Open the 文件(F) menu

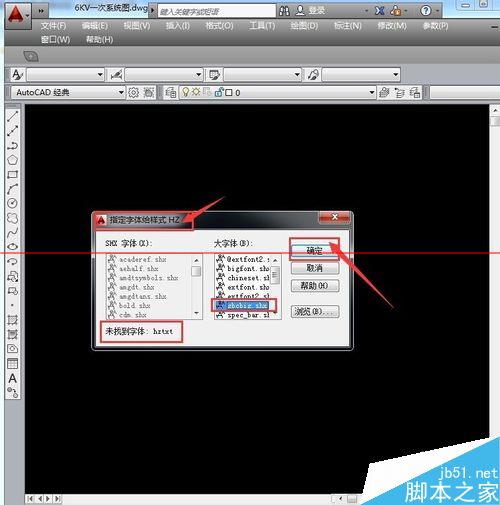pos(53,26)
